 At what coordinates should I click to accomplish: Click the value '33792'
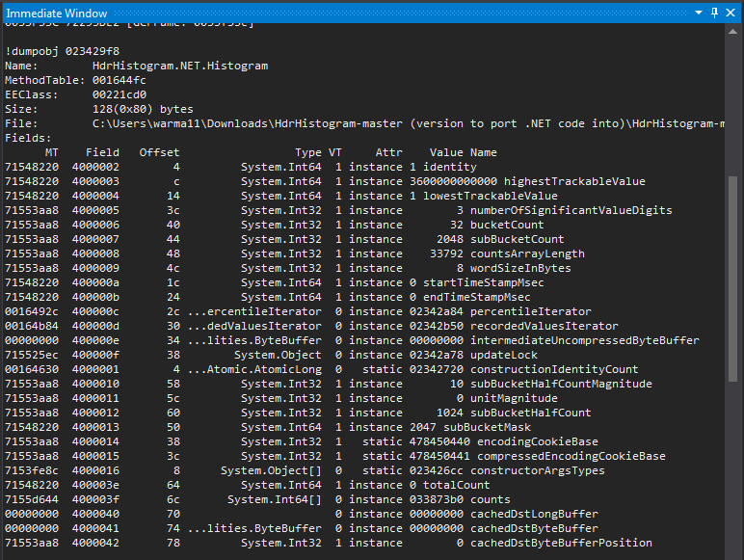[446, 253]
